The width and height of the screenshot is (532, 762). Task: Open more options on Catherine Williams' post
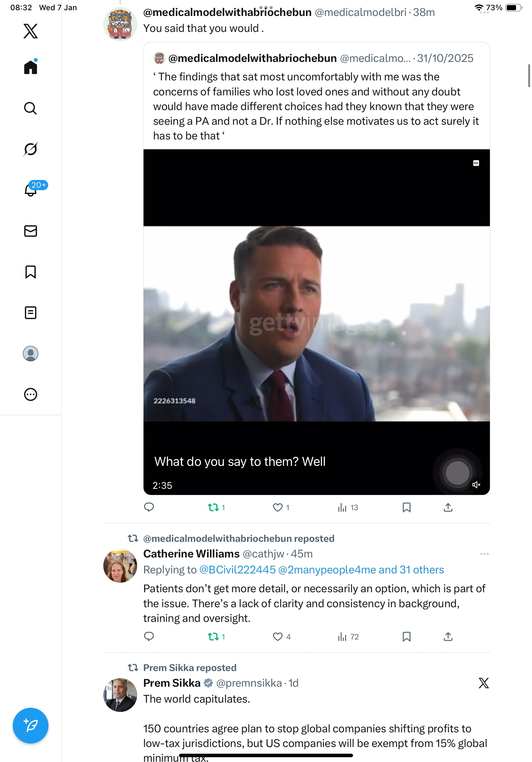[x=484, y=554]
